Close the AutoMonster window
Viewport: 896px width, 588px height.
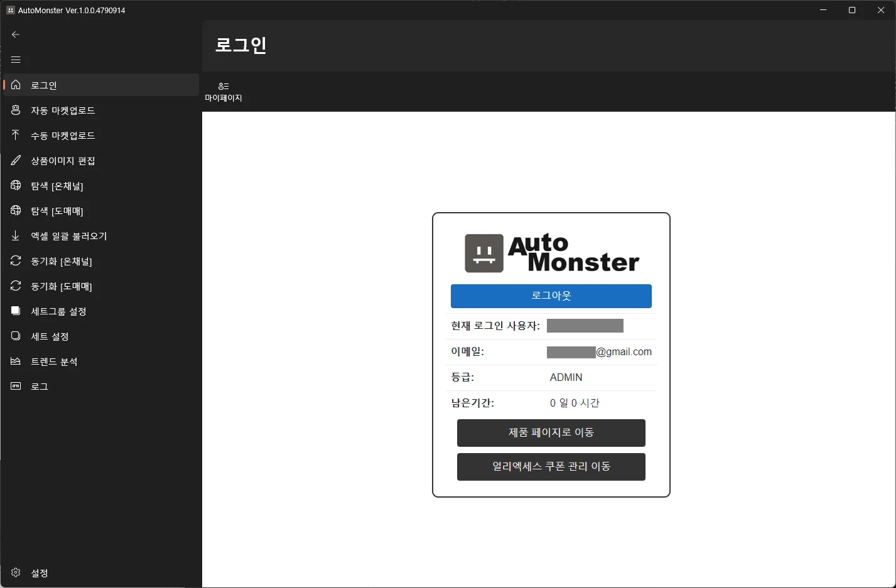point(881,10)
